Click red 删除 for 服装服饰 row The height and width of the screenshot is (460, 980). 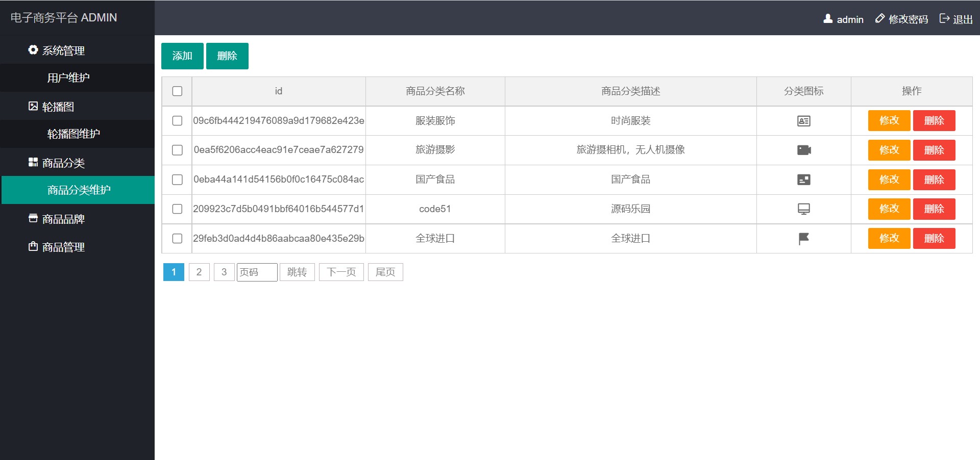934,121
